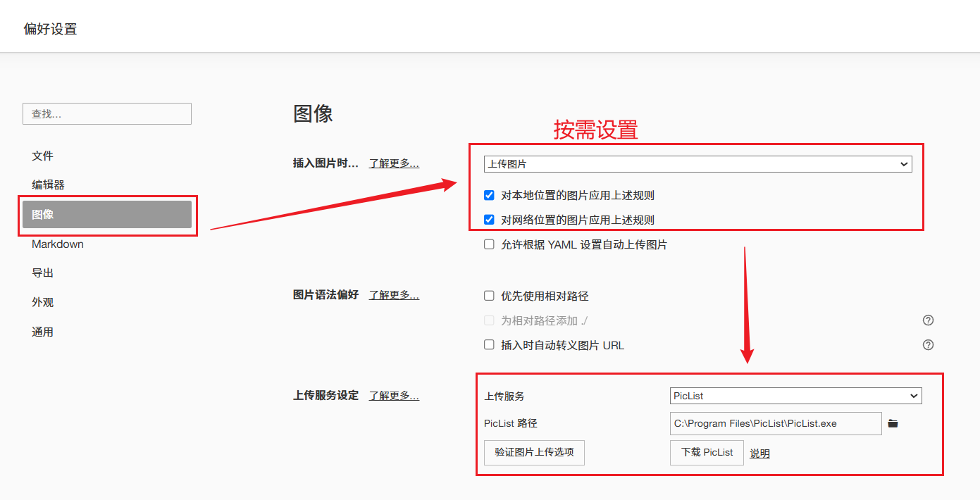
Task: Enable 插入时自动转义图片 URL checkbox
Action: click(x=489, y=345)
